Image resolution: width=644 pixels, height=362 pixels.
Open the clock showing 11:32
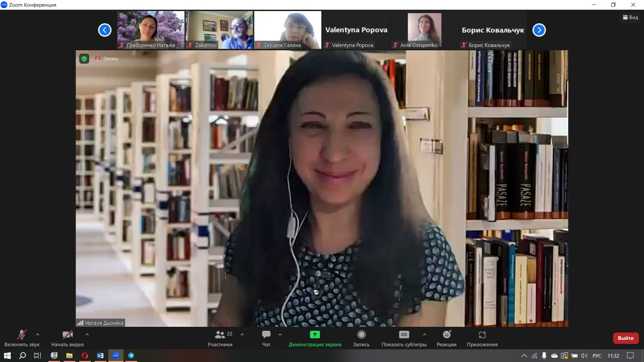(613, 356)
